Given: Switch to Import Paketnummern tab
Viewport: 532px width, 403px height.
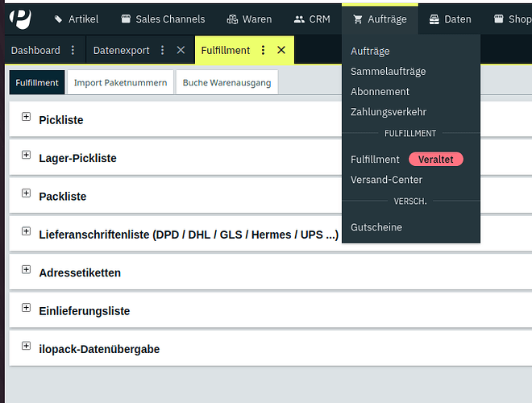Looking at the screenshot, I should coord(120,82).
